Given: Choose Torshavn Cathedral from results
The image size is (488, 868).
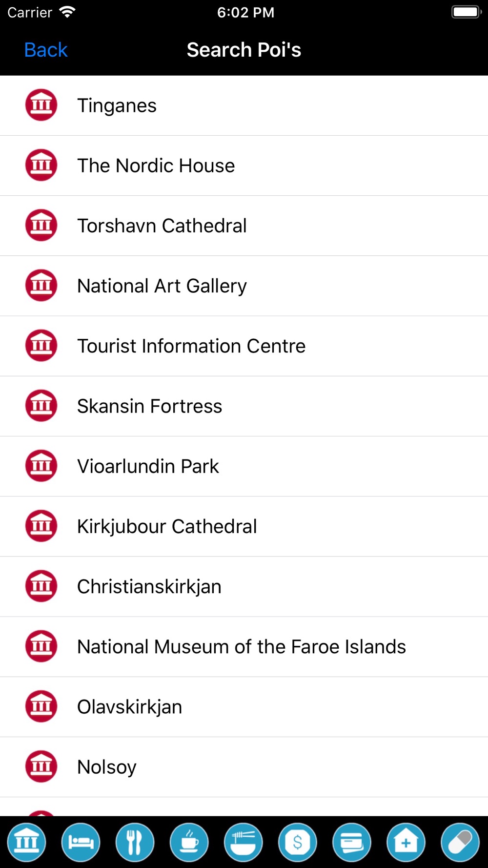Looking at the screenshot, I should pos(244,226).
